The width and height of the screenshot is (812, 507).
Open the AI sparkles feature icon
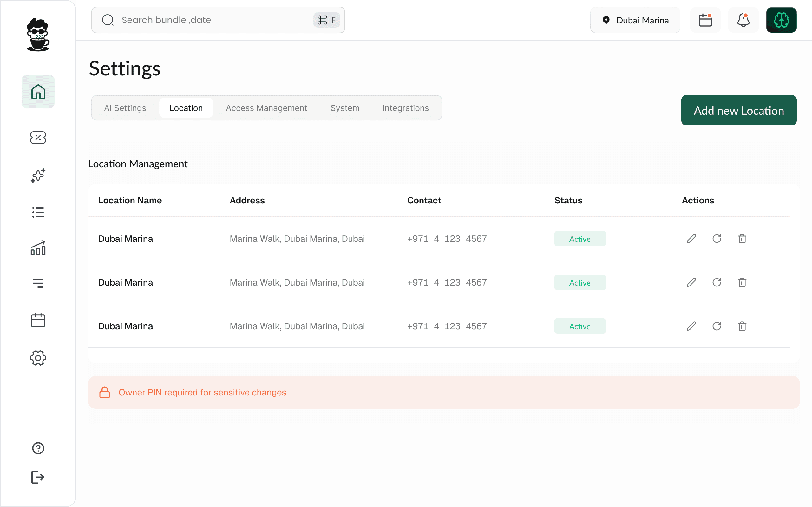coord(38,175)
